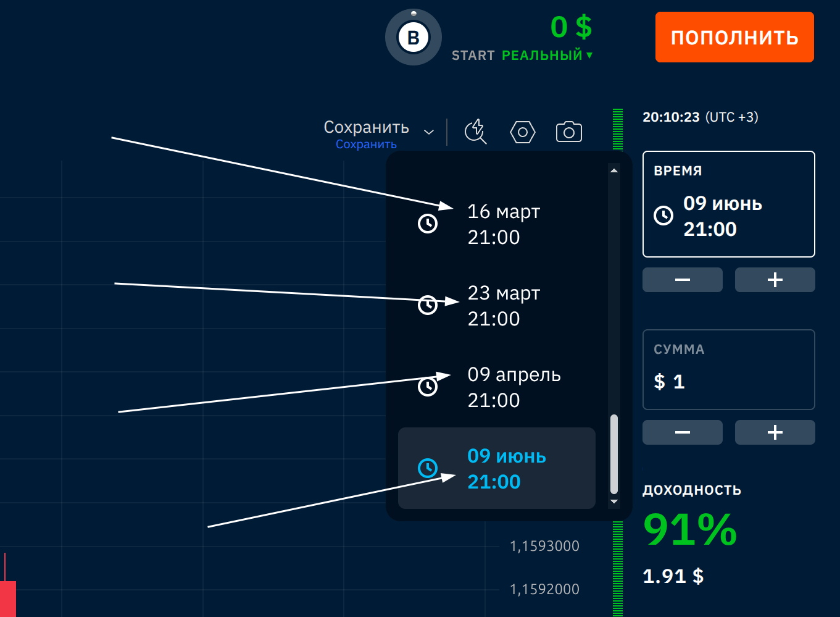Screen dimensions: 840x617
Task: Choose the 09 апрель 21:00 option
Action: click(x=514, y=387)
